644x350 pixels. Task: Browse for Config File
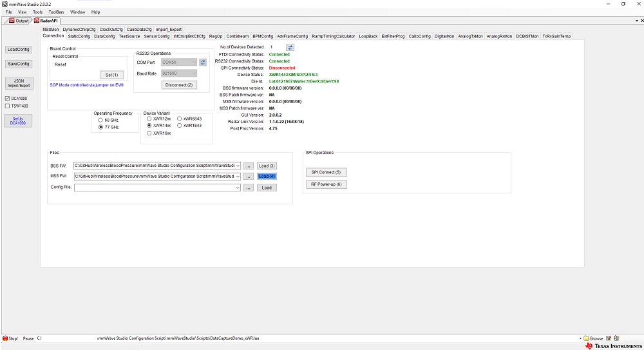point(248,188)
